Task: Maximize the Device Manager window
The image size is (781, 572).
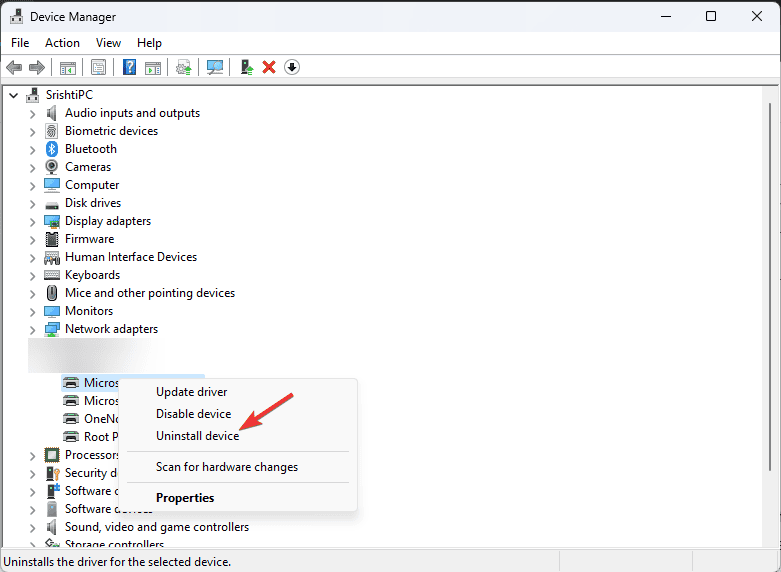Action: coord(711,16)
